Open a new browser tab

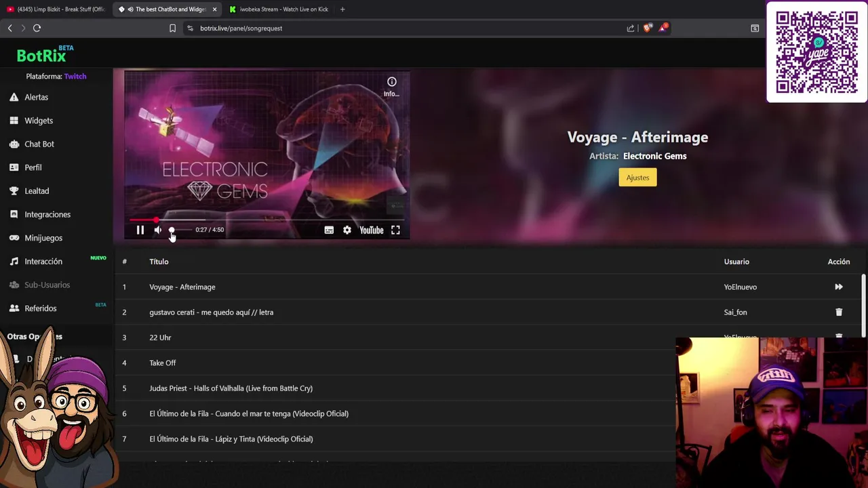[342, 9]
